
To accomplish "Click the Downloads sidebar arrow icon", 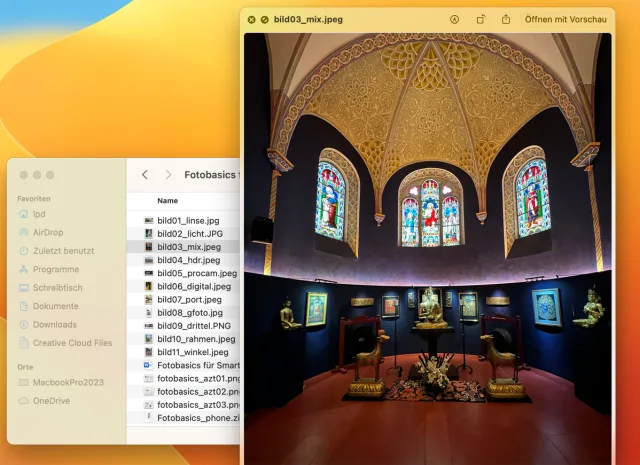I will pyautogui.click(x=24, y=324).
